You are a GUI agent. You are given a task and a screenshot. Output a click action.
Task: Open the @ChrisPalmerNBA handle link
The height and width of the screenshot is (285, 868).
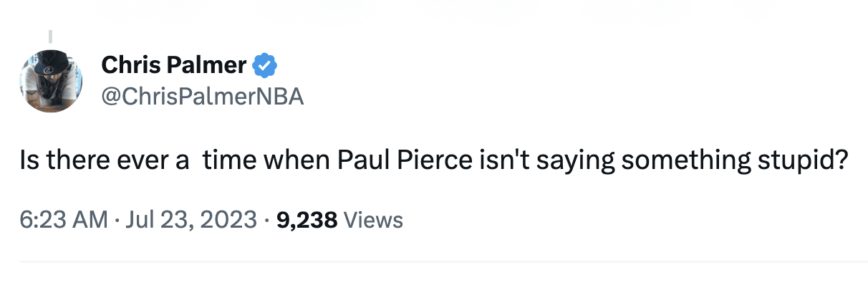203,97
